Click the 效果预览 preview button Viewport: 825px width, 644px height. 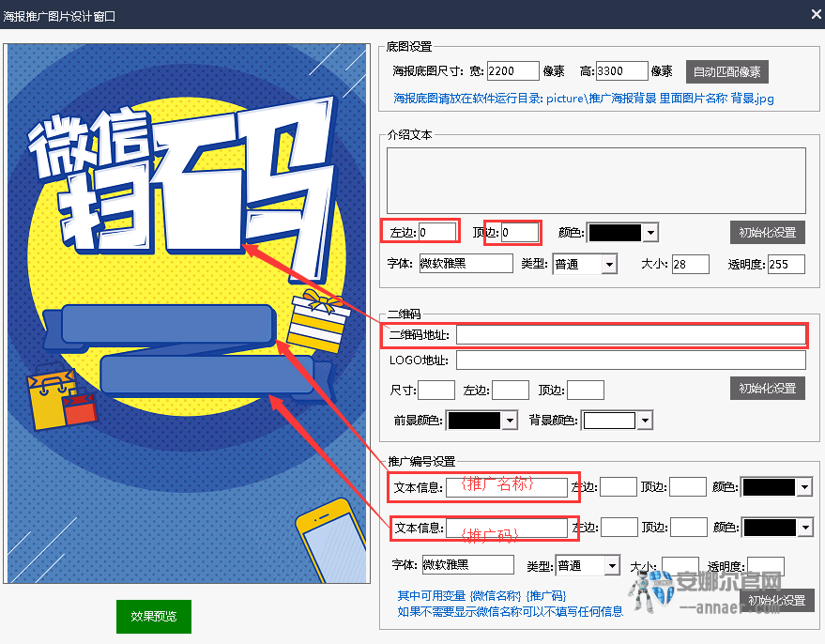(154, 616)
